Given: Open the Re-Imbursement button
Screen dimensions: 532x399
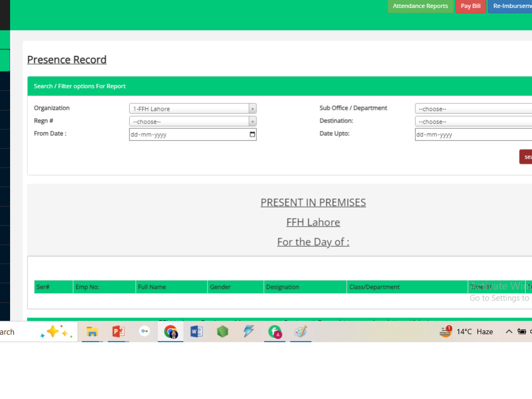Looking at the screenshot, I should (x=510, y=6).
